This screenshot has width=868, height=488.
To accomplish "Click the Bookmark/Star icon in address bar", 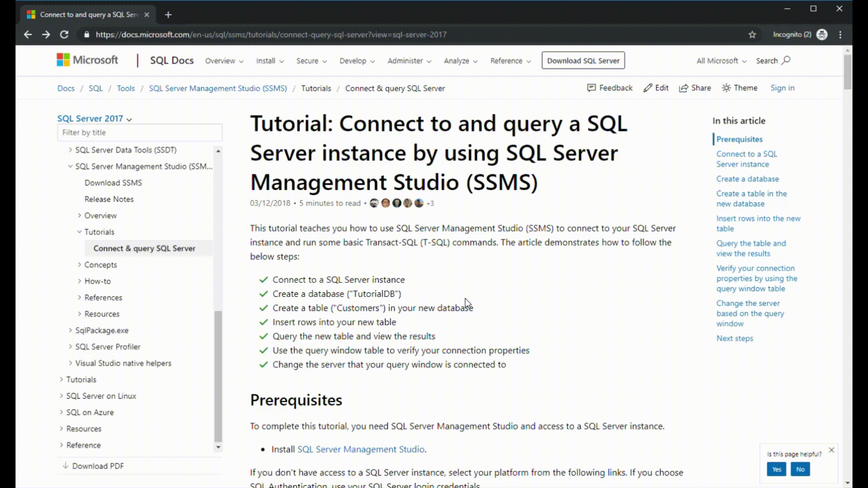I will (x=752, y=34).
